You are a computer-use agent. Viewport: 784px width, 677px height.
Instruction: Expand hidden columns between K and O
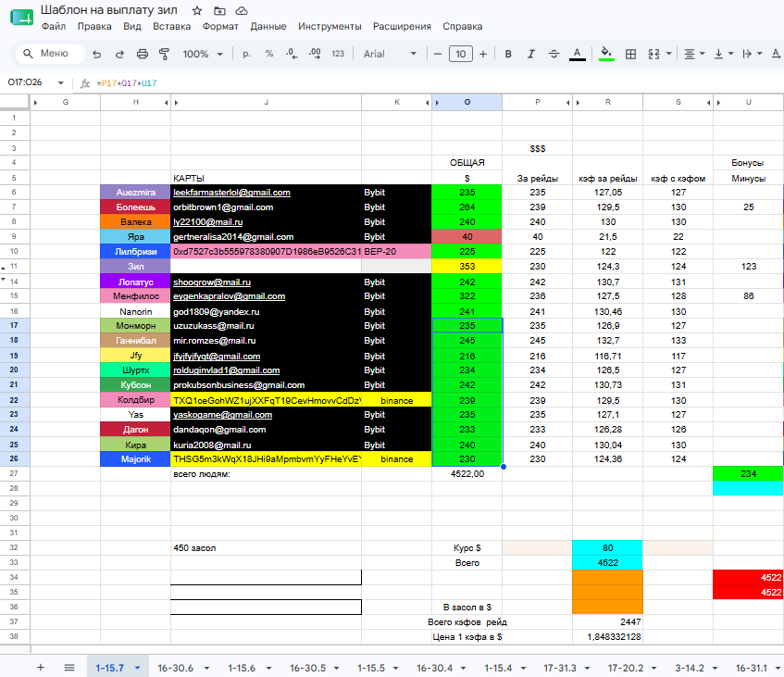tap(428, 103)
